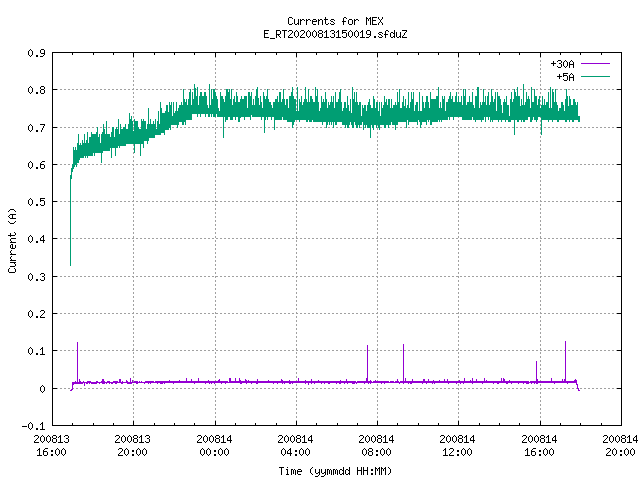Click the green +5A legend line sample
Screen dimensions: 640x480
pyautogui.click(x=596, y=76)
